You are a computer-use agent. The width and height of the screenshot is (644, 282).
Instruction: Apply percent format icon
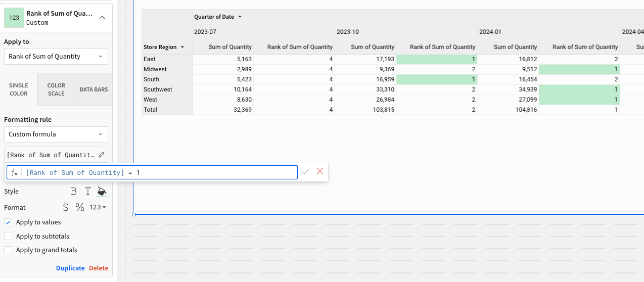[80, 207]
